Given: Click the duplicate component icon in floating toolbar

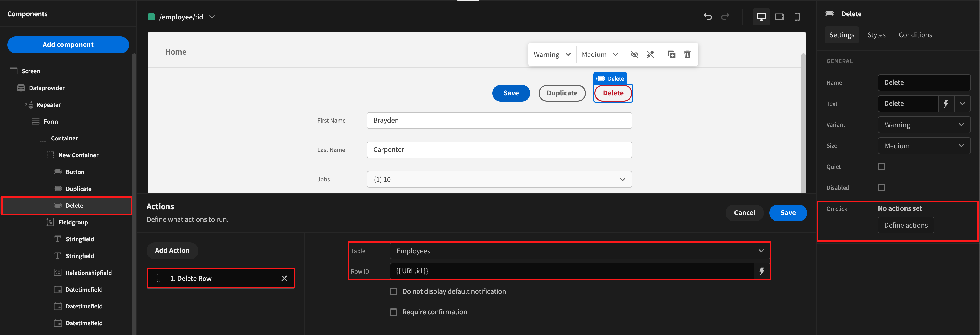Looking at the screenshot, I should click(x=672, y=54).
